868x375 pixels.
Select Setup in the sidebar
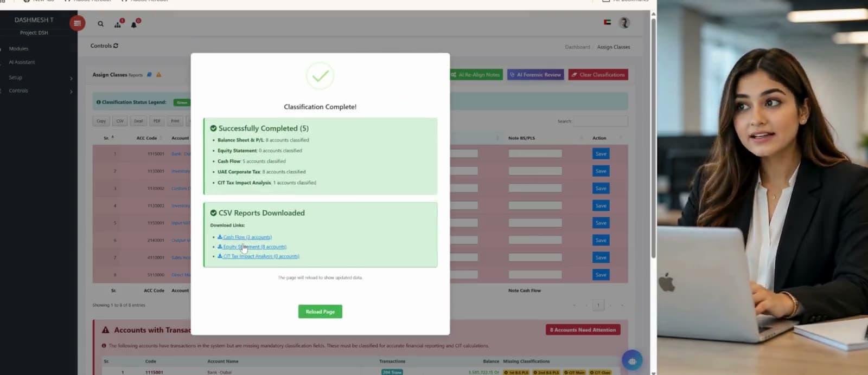coord(15,77)
